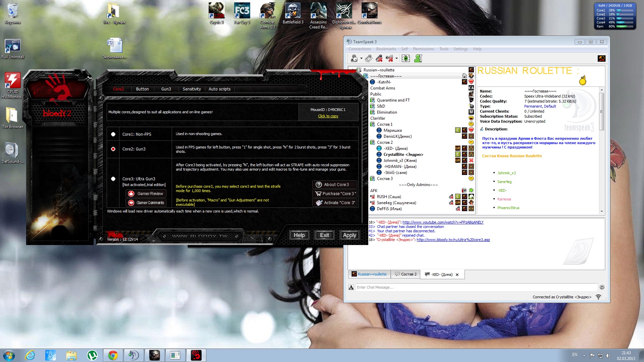The width and height of the screenshot is (644, 362).
Task: Open the Permissions menu
Action: pos(423,49)
